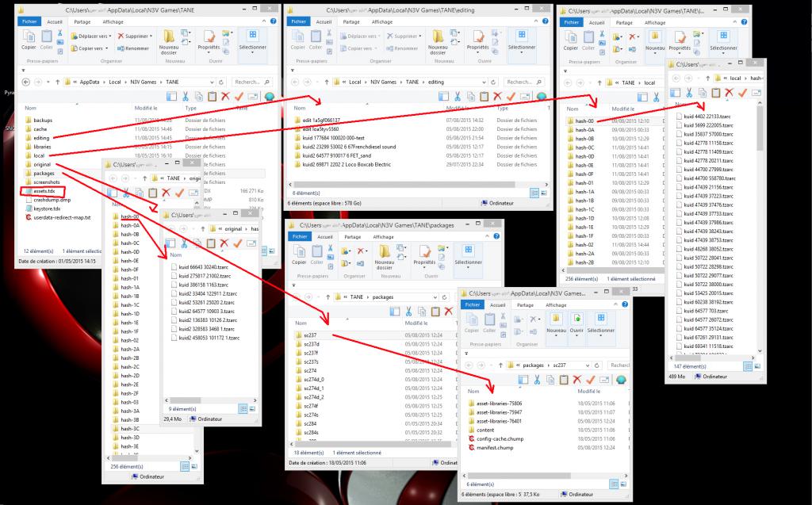Switch the sc237 window to details view
This screenshot has height=505, width=812.
[614, 484]
